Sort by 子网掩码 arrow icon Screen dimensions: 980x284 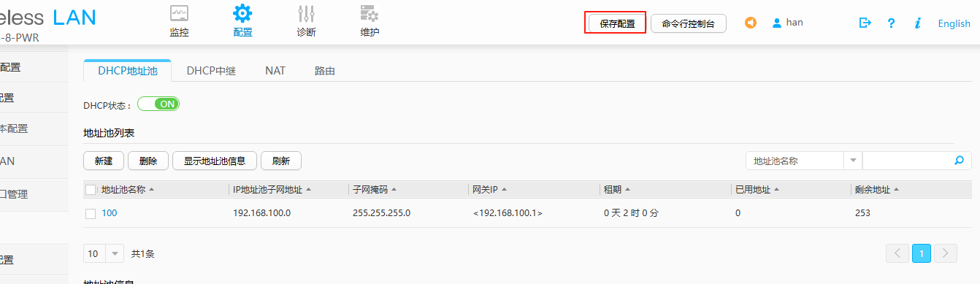pyautogui.click(x=394, y=190)
